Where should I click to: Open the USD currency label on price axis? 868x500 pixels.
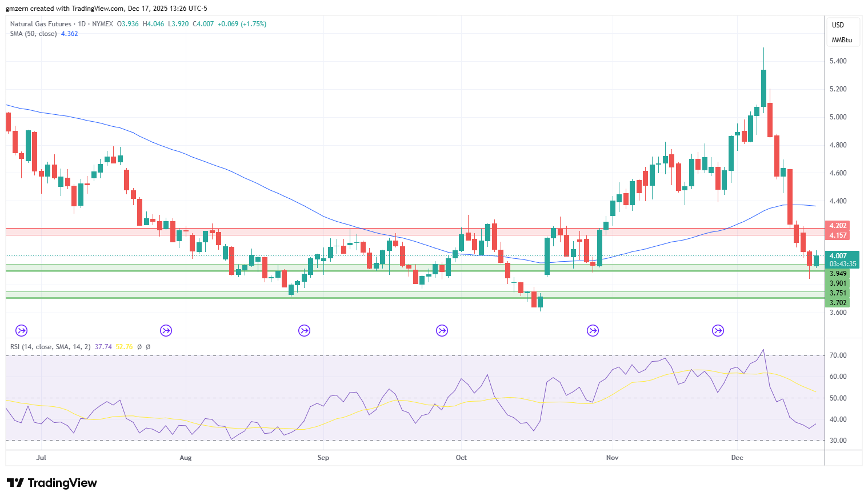point(838,25)
